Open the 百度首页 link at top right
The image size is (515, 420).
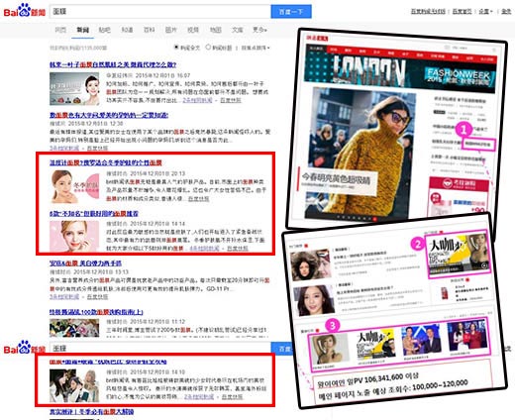click(x=462, y=11)
